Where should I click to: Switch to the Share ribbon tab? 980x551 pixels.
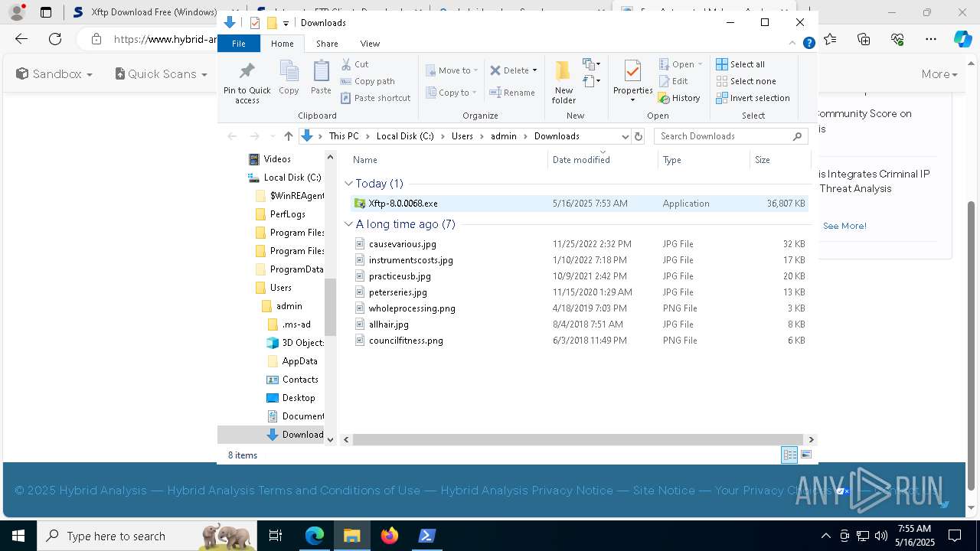click(327, 44)
